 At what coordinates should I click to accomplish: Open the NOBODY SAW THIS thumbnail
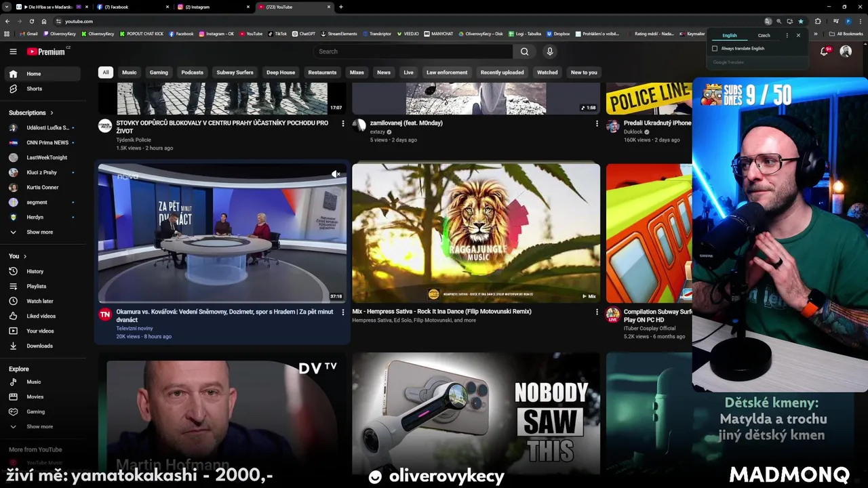[476, 413]
